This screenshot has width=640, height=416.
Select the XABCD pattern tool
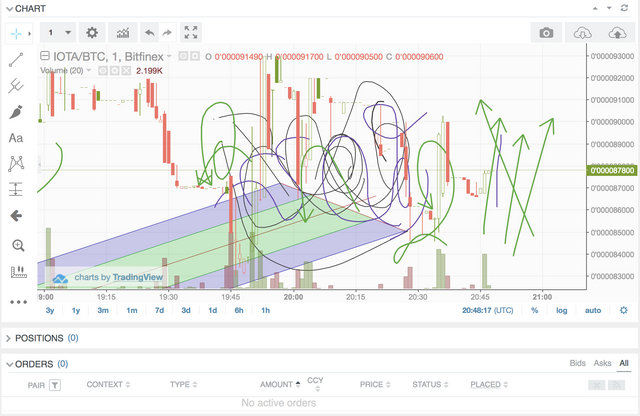(16, 163)
